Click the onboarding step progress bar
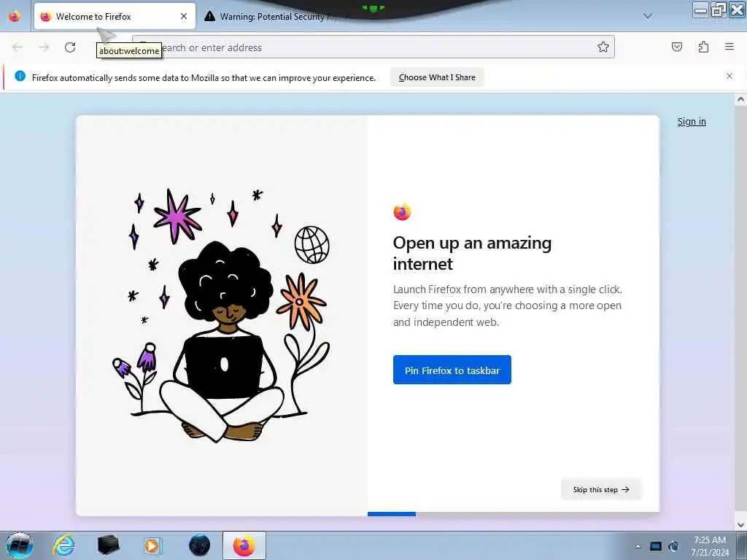The image size is (747, 560). [x=514, y=514]
